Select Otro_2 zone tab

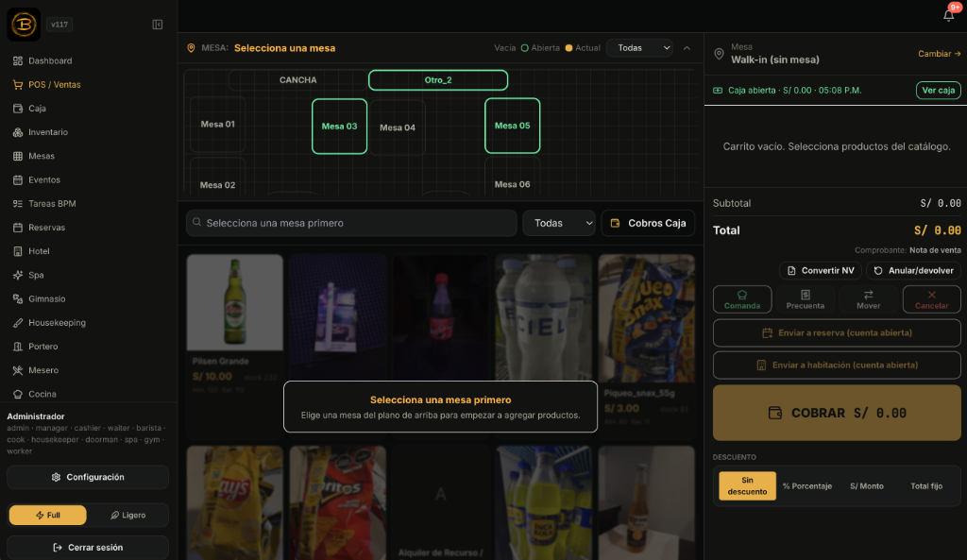(x=438, y=80)
